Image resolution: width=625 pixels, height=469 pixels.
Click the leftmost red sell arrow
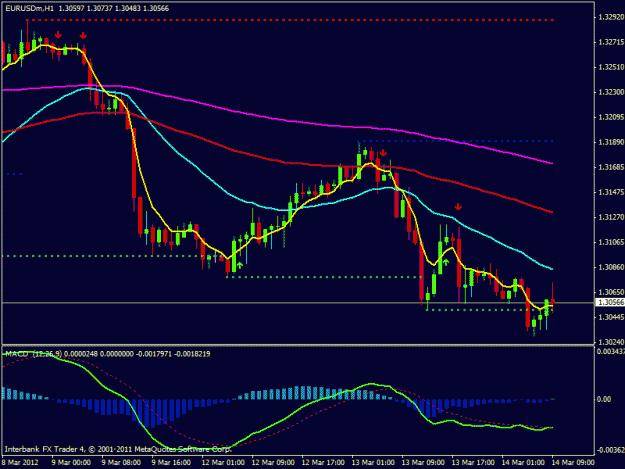pyautogui.click(x=58, y=35)
